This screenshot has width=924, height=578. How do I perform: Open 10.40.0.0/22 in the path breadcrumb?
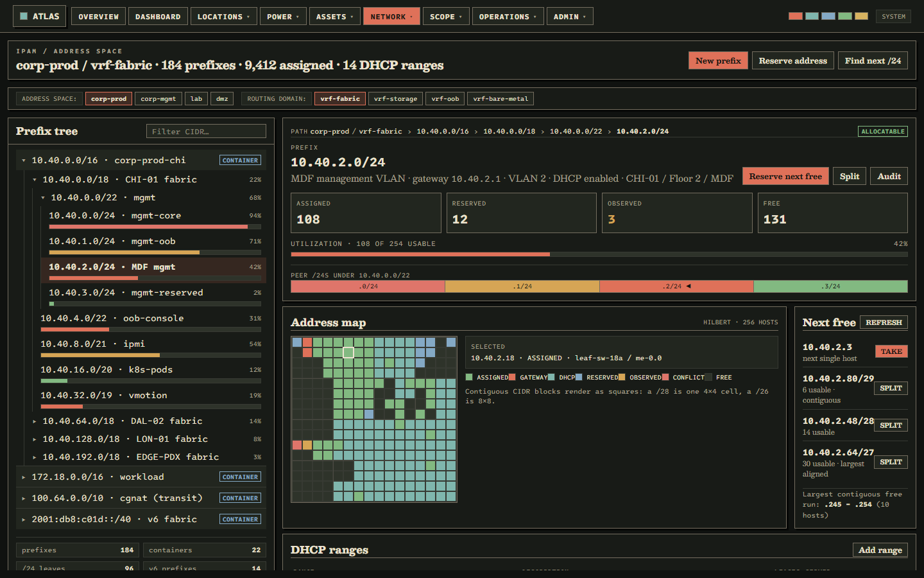pyautogui.click(x=576, y=131)
